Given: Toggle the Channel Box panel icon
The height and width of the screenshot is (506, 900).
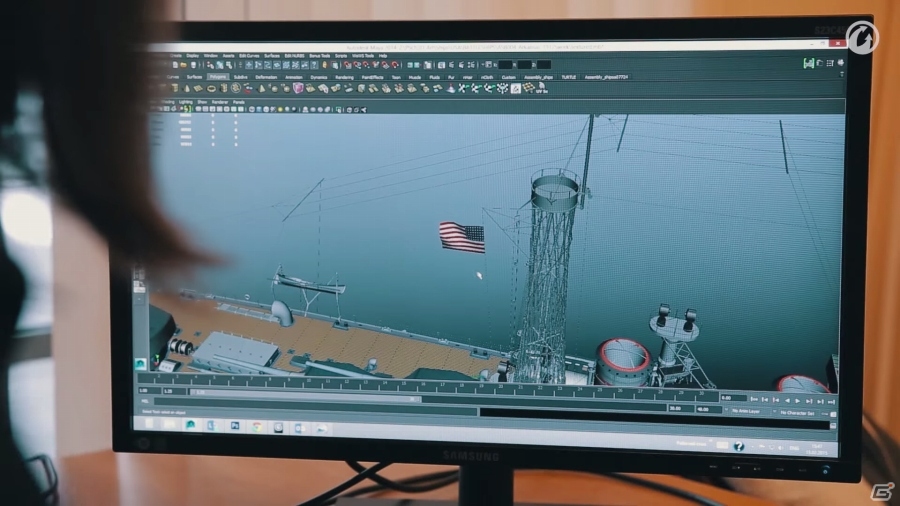Looking at the screenshot, I should pos(840,63).
